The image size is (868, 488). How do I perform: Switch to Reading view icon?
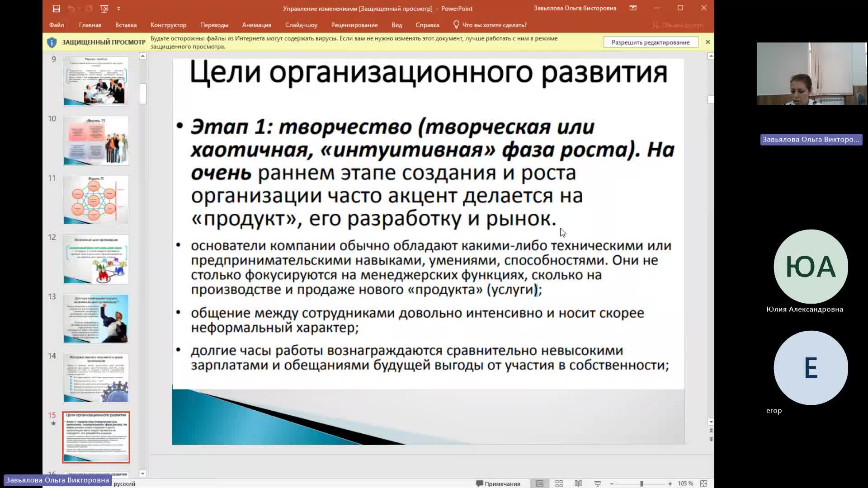coord(578,483)
